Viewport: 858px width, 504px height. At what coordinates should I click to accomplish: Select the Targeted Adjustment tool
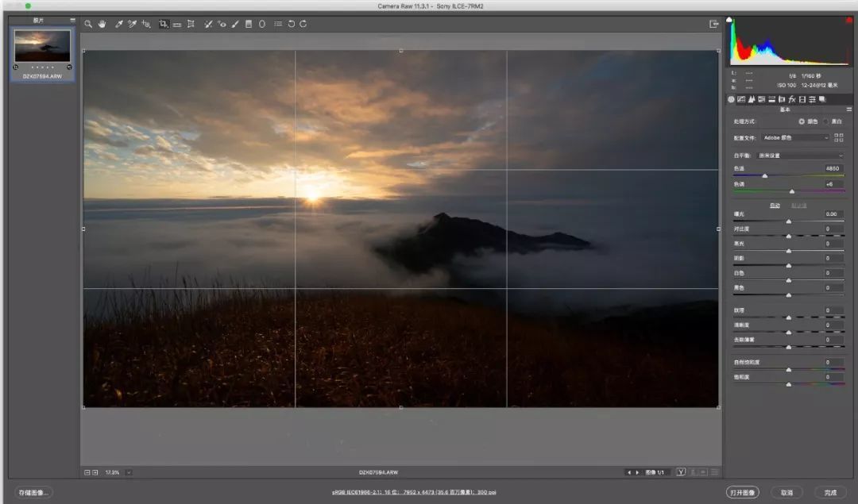(146, 24)
